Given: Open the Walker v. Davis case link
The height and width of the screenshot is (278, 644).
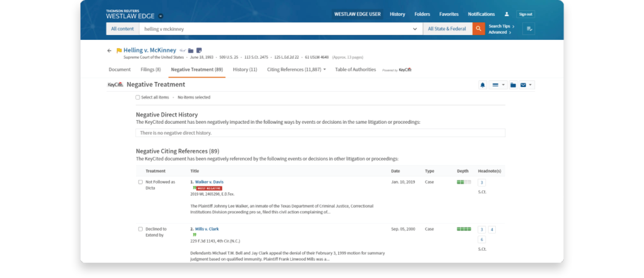Looking at the screenshot, I should 209,182.
